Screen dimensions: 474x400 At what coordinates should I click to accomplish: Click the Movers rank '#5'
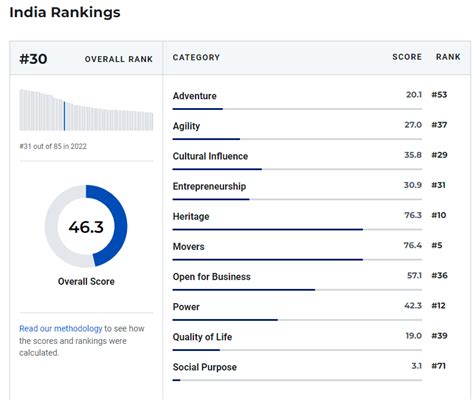tap(437, 245)
